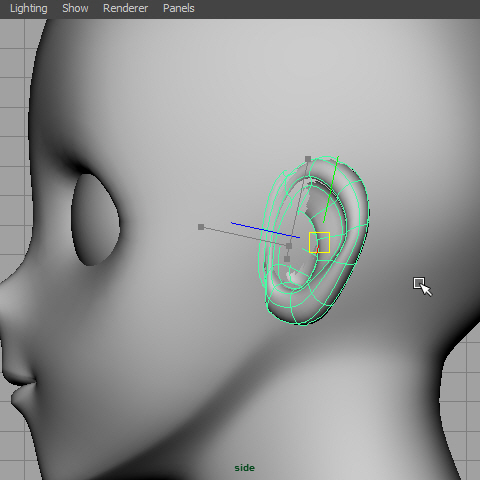
Task: Click the side view label
Action: click(x=244, y=468)
